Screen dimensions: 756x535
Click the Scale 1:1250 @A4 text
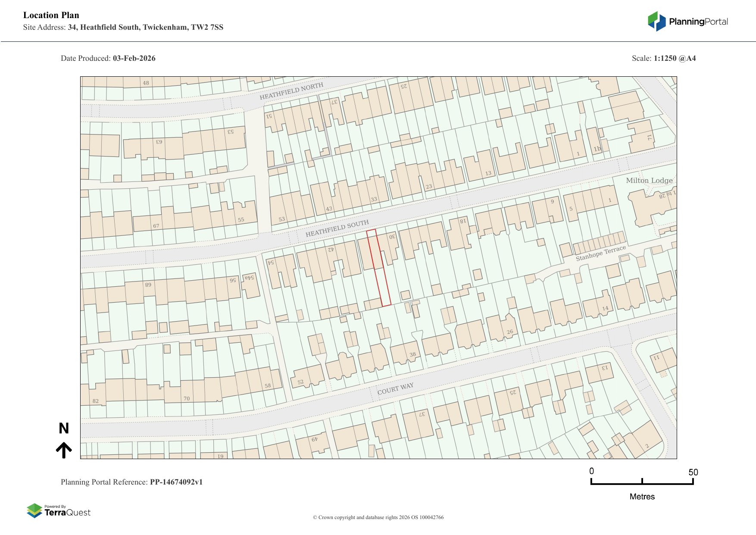pos(663,58)
